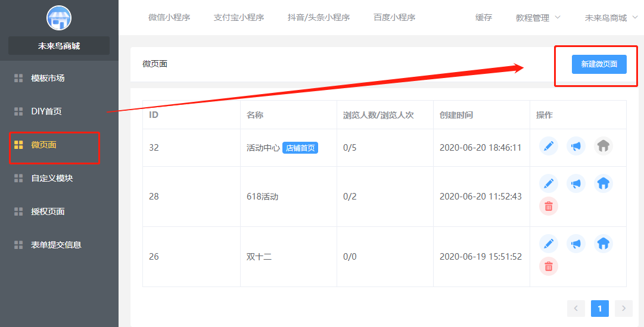Set 618活动 as homepage via house icon
This screenshot has width=644, height=327.
[x=603, y=183]
